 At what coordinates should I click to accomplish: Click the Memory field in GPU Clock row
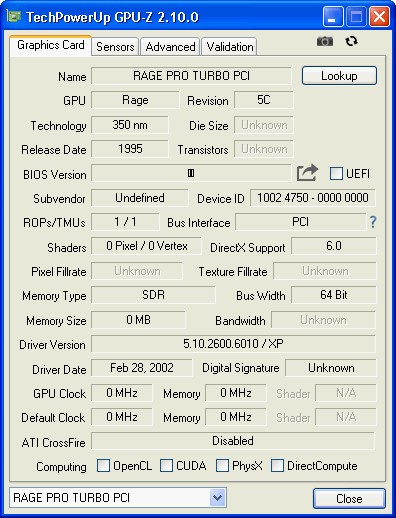pos(236,393)
